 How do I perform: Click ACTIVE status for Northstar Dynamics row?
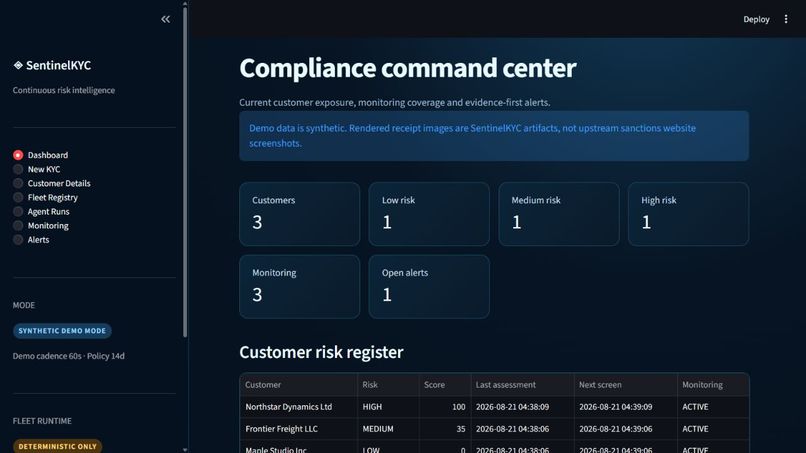pos(713,407)
